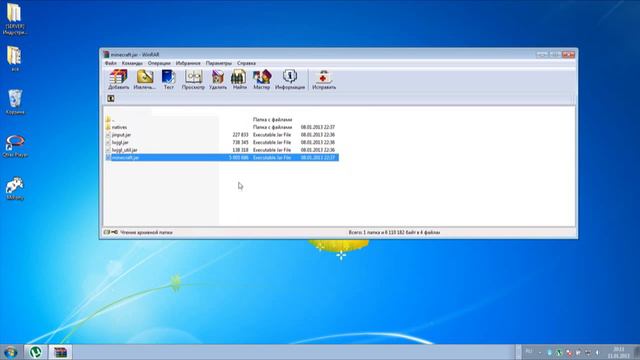Select the lwjgl_util.jar file
The image size is (640, 360).
pos(222,150)
